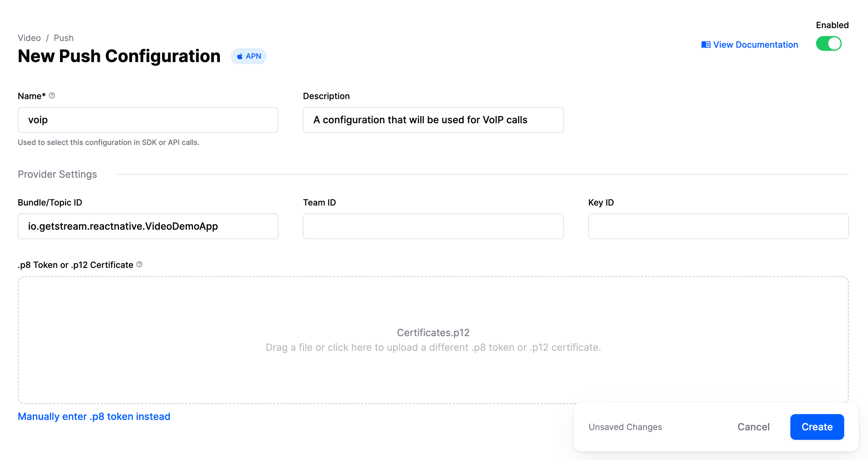
Task: Click the help icon beside .p8 Token or .p12 Certificate
Action: click(x=139, y=265)
